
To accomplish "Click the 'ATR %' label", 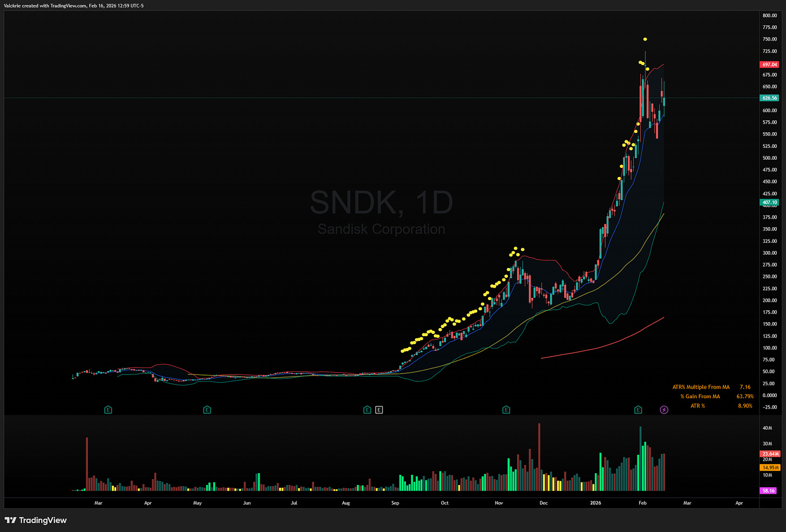I will (x=697, y=406).
